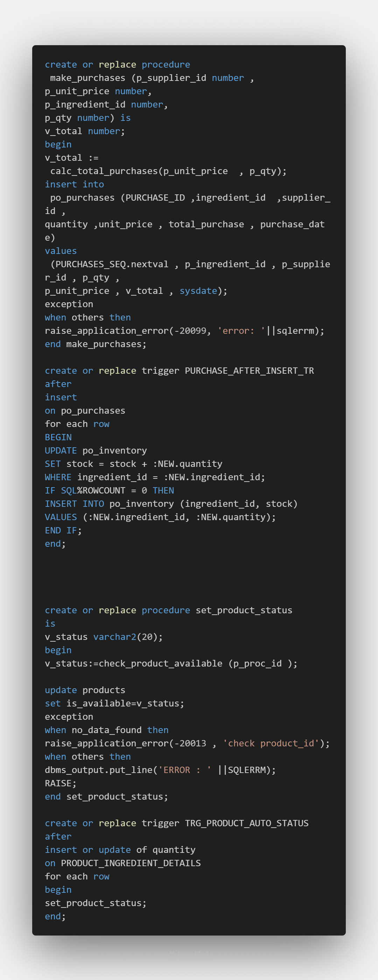Click the 'check product_id' string literal

pyautogui.click(x=271, y=744)
